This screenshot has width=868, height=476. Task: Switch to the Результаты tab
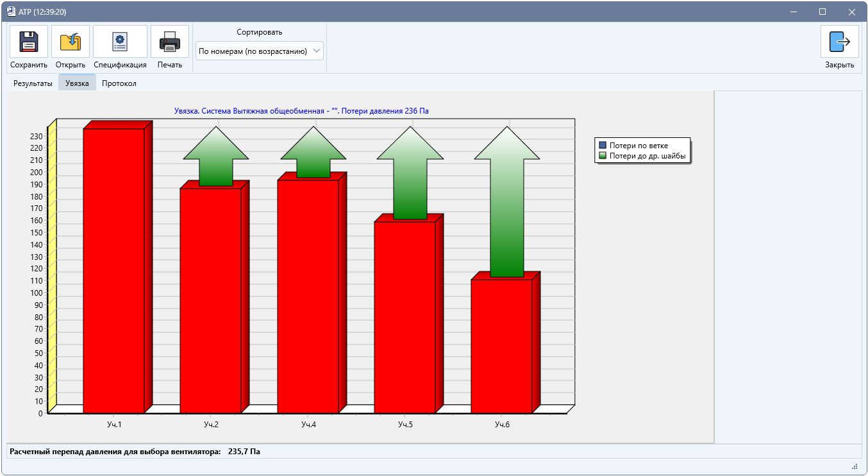pos(33,83)
